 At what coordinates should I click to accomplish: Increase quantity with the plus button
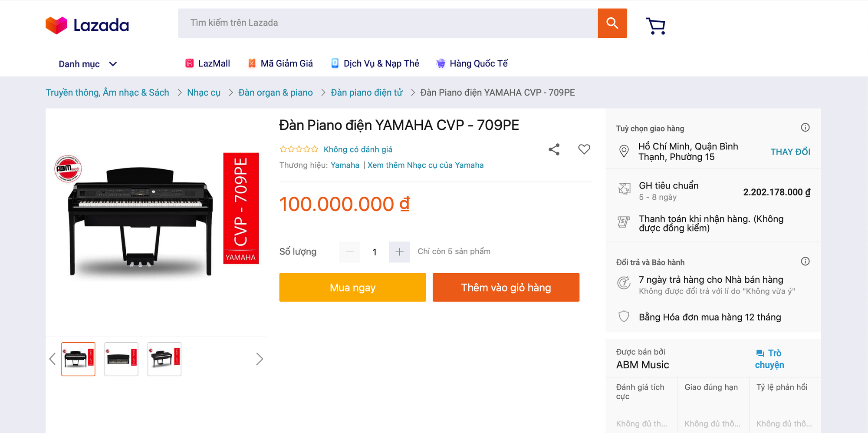(399, 252)
